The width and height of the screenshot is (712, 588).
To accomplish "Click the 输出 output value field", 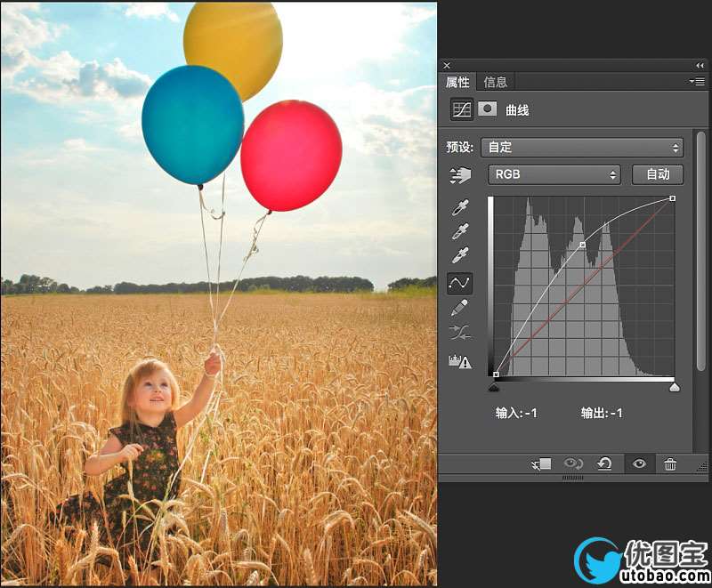I will pyautogui.click(x=602, y=413).
